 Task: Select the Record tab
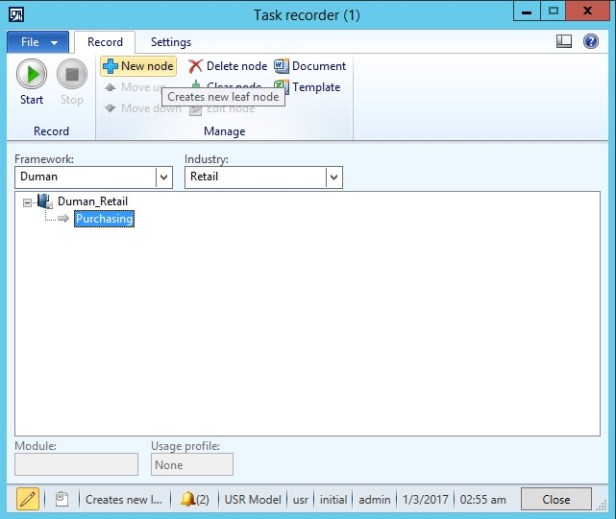pos(105,42)
